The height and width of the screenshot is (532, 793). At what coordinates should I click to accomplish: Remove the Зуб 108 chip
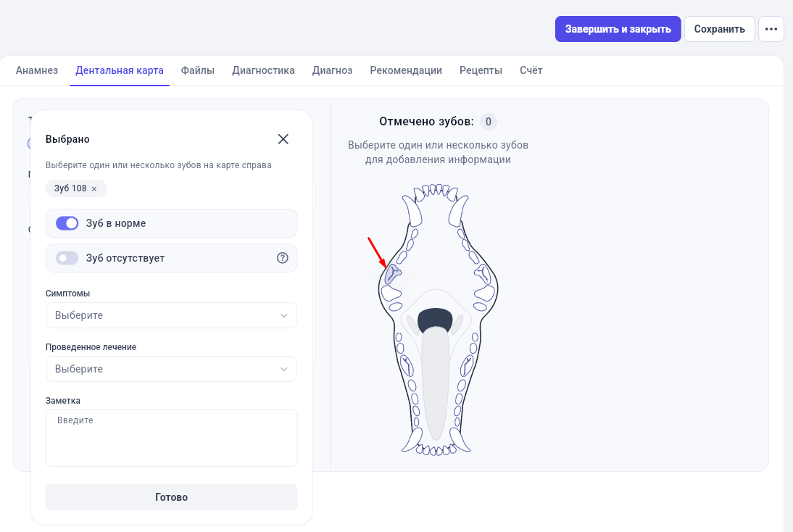pyautogui.click(x=94, y=188)
